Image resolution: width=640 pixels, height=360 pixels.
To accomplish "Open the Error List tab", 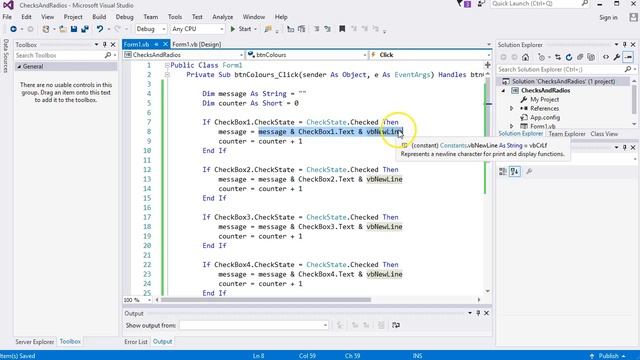I will (136, 342).
